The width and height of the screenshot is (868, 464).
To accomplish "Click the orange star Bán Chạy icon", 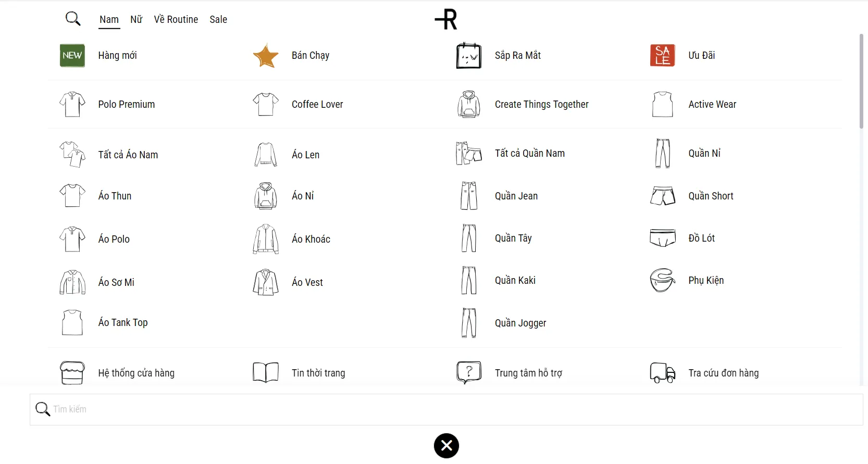I will point(266,56).
